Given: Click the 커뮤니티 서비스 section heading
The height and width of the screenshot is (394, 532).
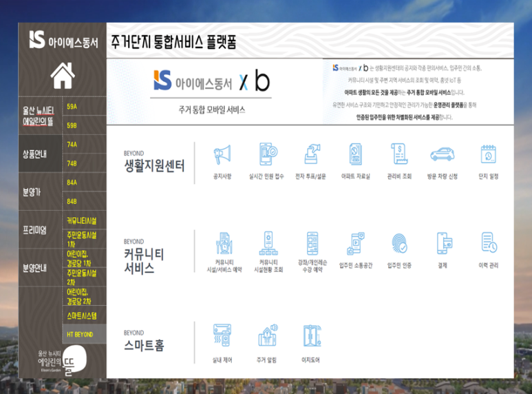Looking at the screenshot, I should coord(145,261).
